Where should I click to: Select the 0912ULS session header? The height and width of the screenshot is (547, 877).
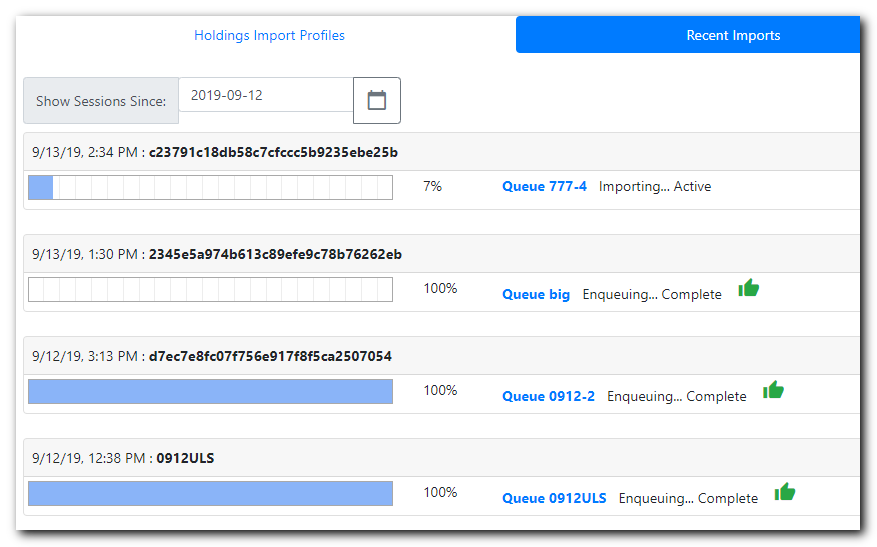click(442, 458)
